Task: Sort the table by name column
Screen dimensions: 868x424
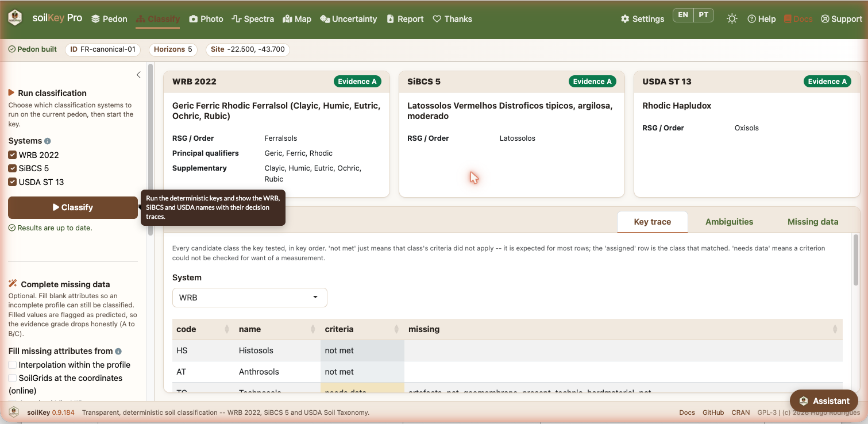Action: click(277, 329)
